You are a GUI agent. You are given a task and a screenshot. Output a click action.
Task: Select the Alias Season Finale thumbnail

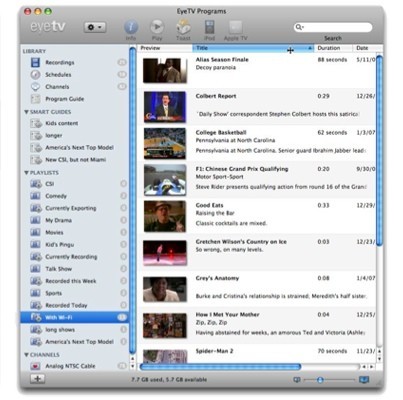point(165,70)
